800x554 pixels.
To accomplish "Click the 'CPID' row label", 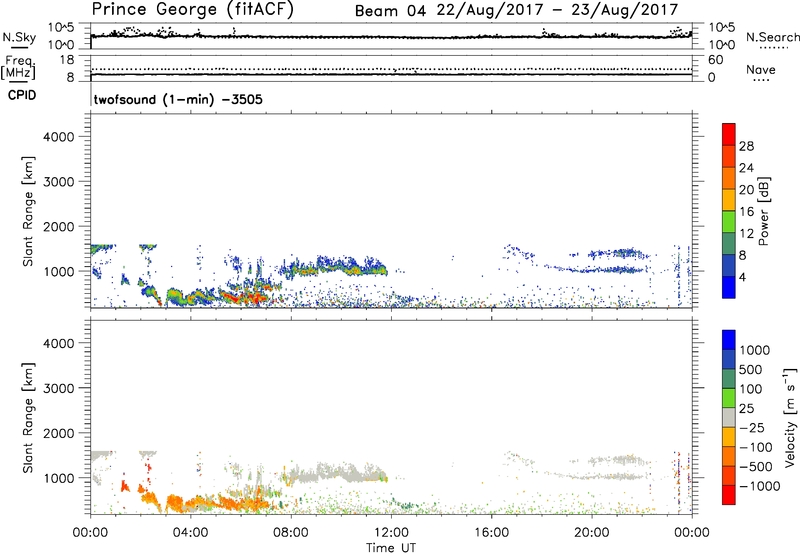I will tap(22, 95).
